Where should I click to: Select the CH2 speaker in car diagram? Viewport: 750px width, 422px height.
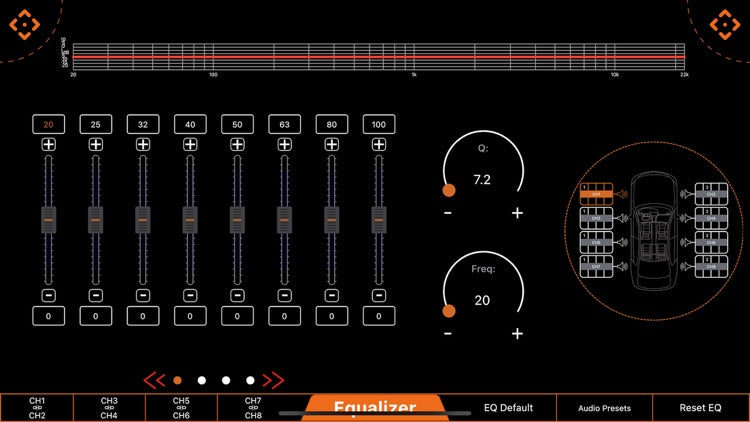[x=711, y=194]
